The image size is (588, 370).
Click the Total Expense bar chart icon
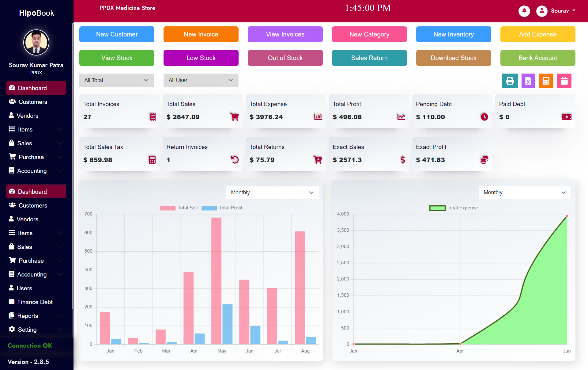coord(318,117)
